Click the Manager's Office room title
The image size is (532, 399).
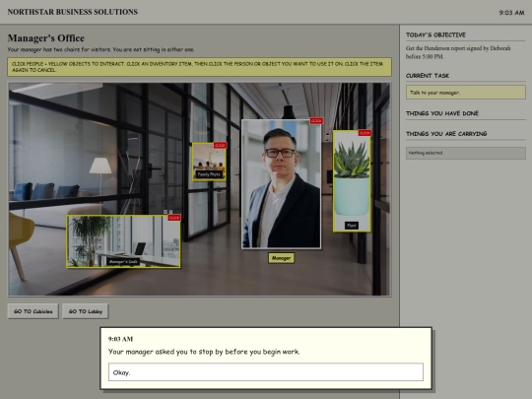tap(46, 38)
